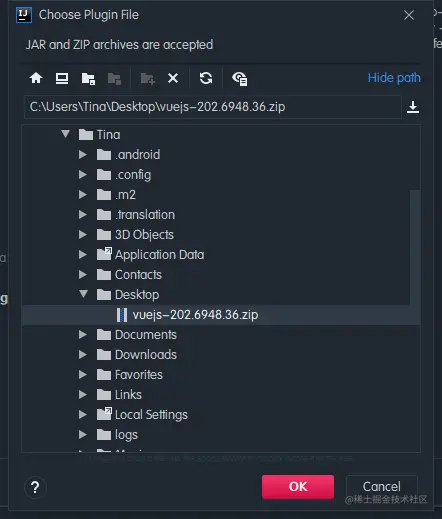Confirm with the OK button
Viewport: 442px width, 519px height.
click(x=298, y=487)
